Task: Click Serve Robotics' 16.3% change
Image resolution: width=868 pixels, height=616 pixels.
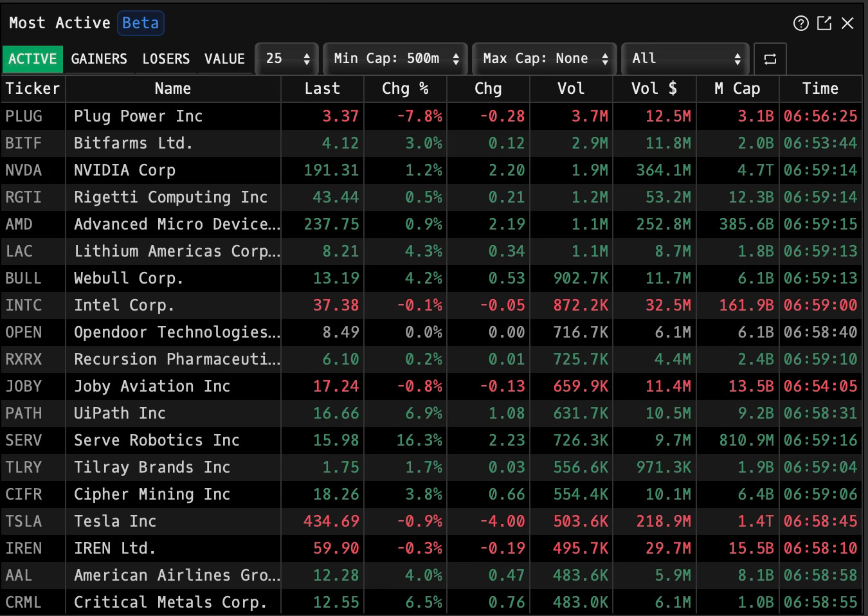Action: 419,440
